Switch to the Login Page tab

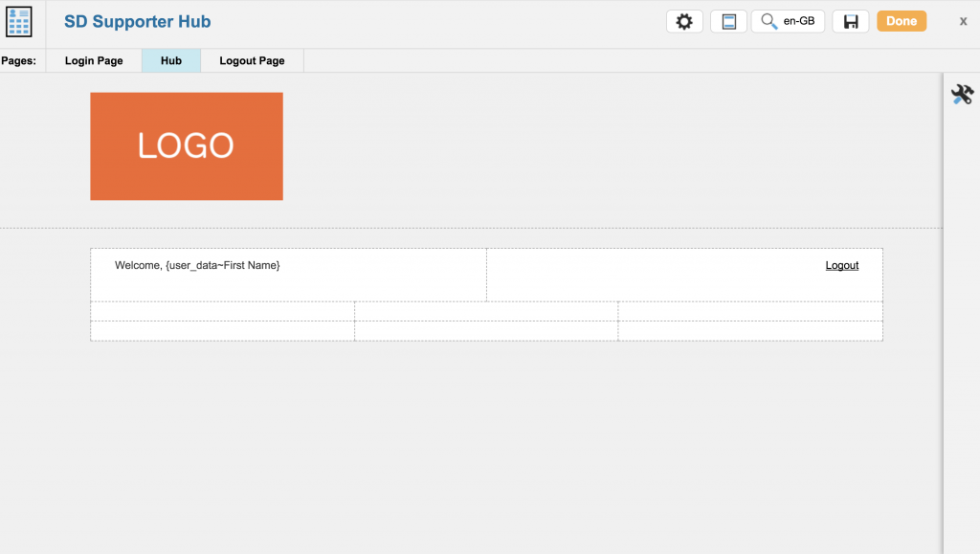pos(94,60)
